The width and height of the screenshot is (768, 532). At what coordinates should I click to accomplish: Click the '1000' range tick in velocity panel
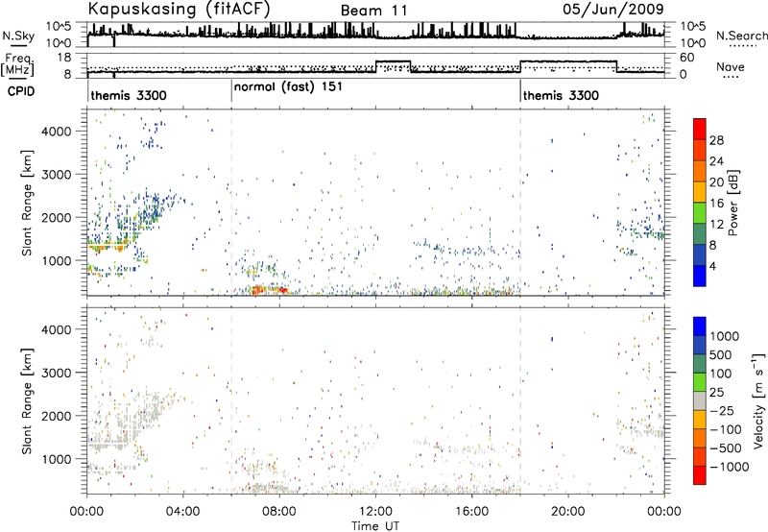point(56,459)
